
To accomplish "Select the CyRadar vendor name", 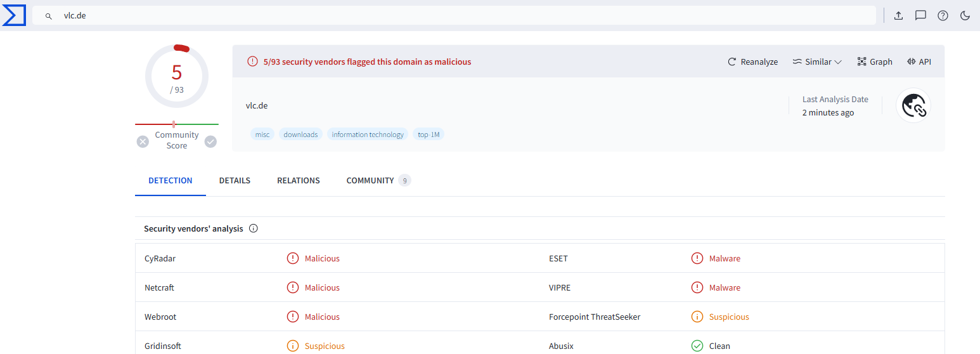I will coord(160,258).
